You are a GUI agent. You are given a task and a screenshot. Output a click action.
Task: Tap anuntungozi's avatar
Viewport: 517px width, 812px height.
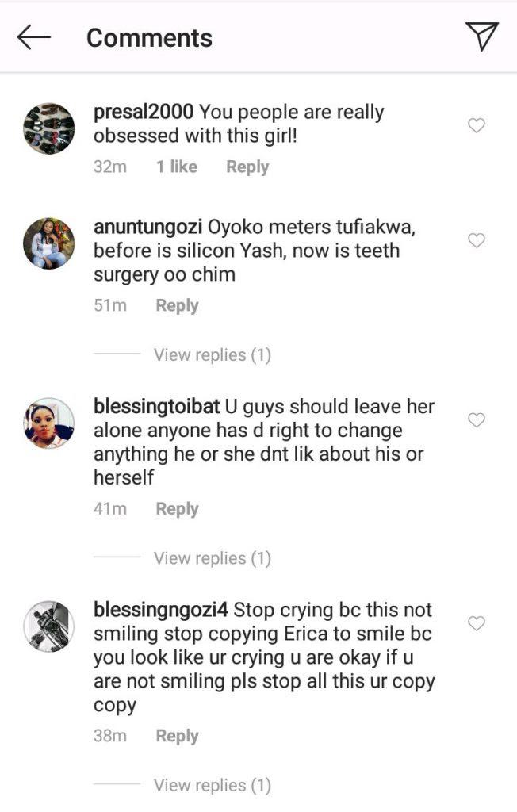pos(49,243)
